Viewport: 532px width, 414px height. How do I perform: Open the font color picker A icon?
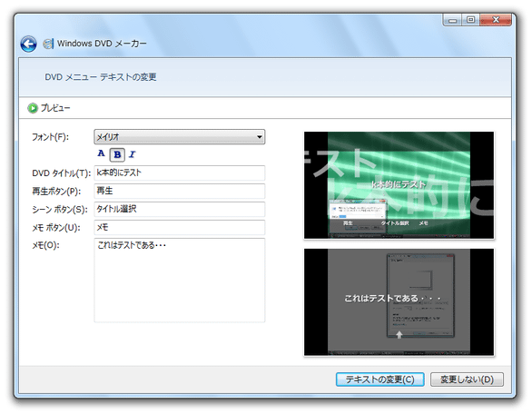pyautogui.click(x=101, y=153)
